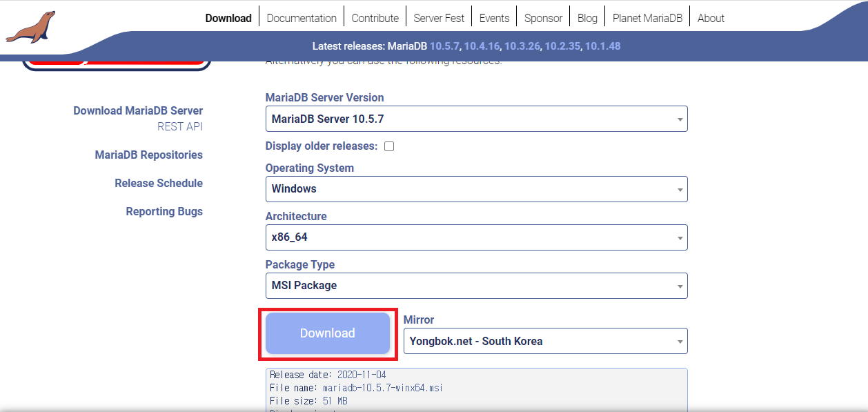Screen dimensions: 868x412
Task: Open the REST API sidebar link
Action: 180,126
